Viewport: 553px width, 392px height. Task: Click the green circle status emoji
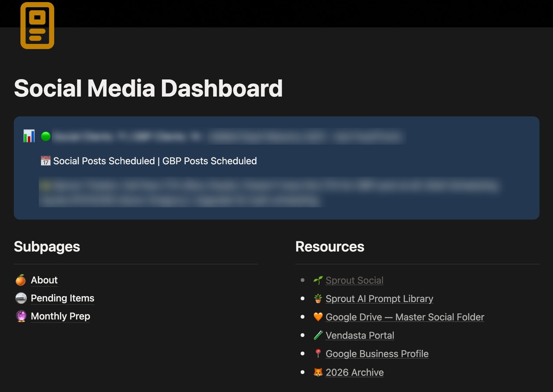coord(46,136)
